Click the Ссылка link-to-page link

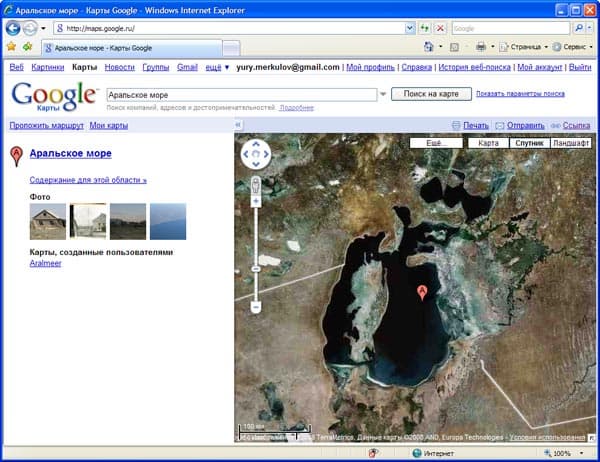(x=576, y=126)
